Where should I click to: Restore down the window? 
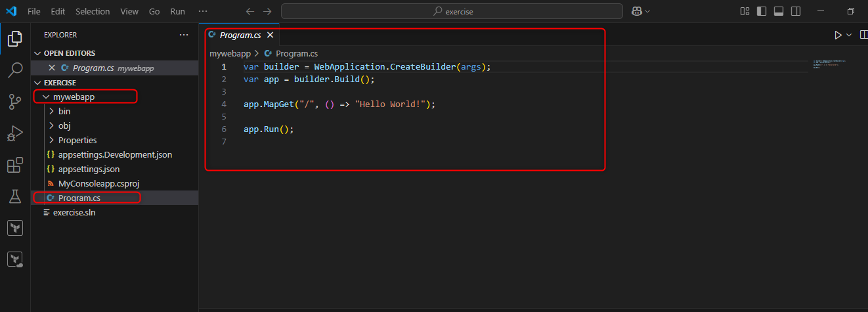click(x=851, y=11)
